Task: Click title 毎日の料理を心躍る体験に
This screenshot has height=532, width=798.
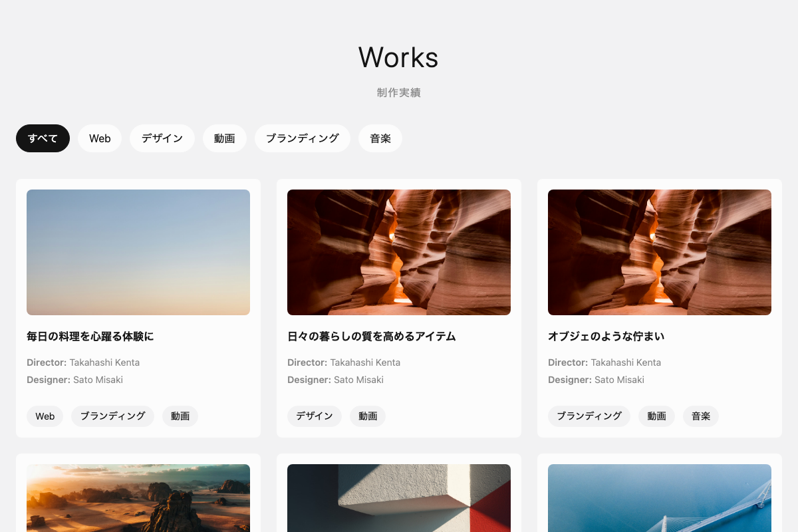Action: click(90, 336)
